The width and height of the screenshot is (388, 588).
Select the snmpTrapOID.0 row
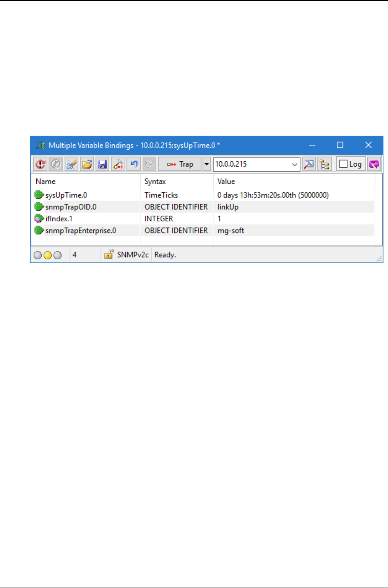(x=203, y=207)
